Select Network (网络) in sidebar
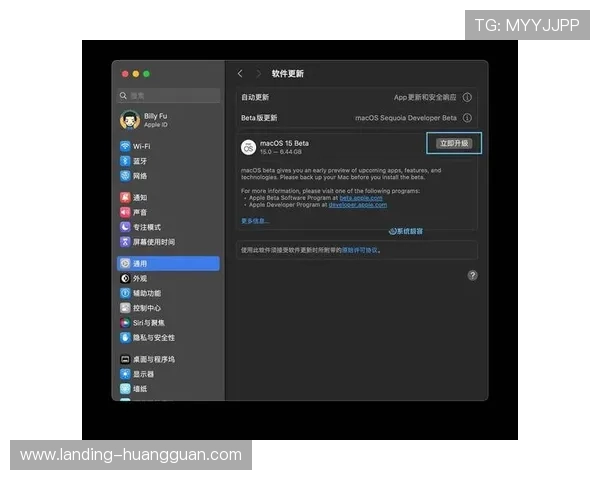 [x=140, y=176]
